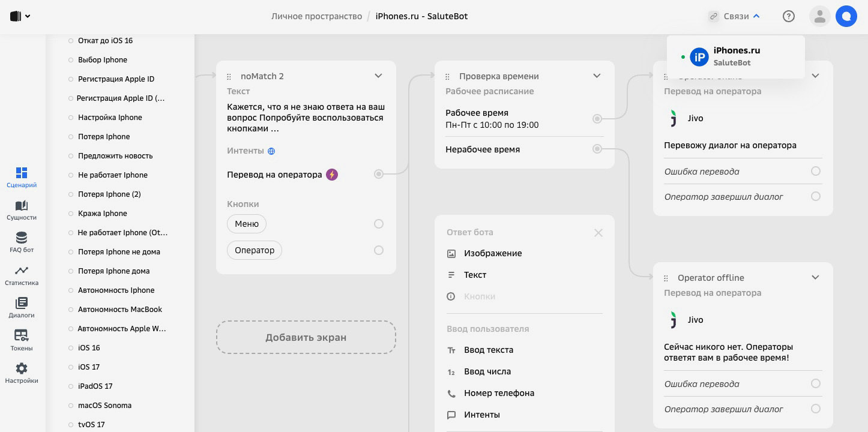Click Ошибка перевода connector in Operator offline
This screenshot has width=868, height=432.
[815, 384]
